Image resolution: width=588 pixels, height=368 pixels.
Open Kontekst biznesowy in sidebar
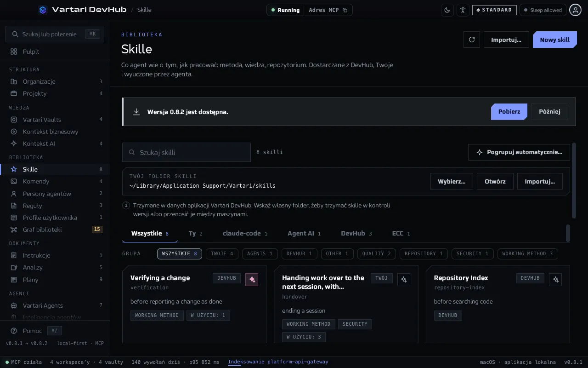tap(55, 132)
